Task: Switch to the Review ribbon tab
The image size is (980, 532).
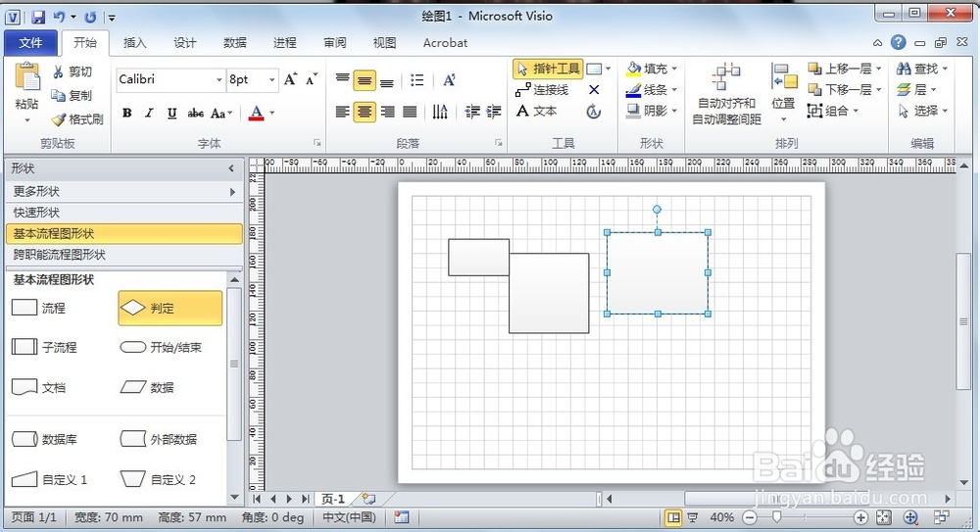Action: [x=334, y=43]
